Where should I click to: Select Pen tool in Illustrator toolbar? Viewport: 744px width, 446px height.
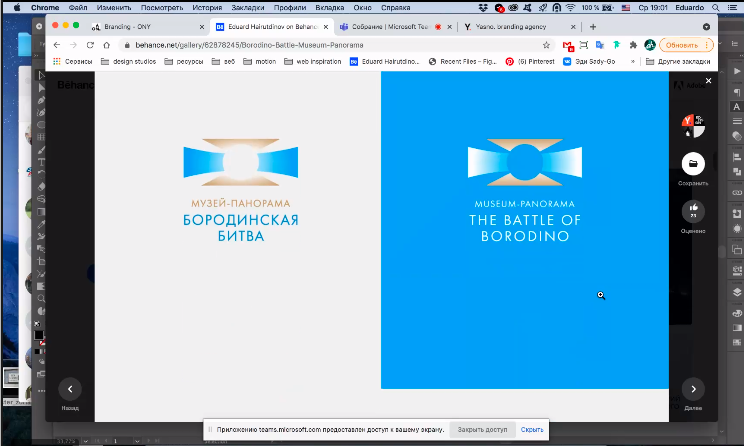[x=41, y=100]
